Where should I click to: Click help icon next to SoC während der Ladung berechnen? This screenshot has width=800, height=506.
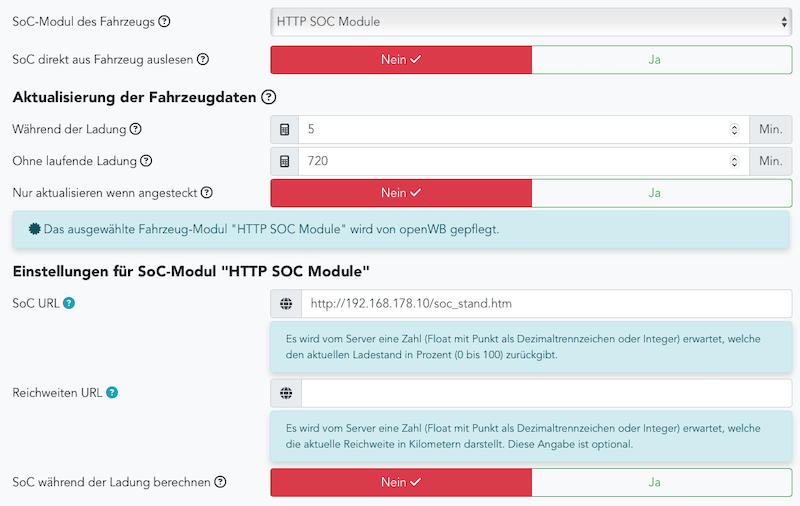(220, 482)
